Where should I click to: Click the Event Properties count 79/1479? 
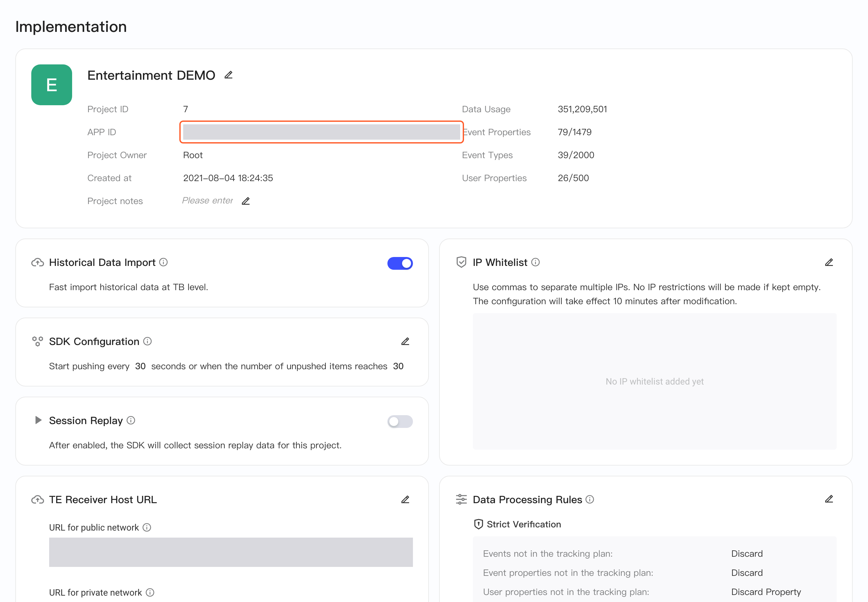pos(574,132)
